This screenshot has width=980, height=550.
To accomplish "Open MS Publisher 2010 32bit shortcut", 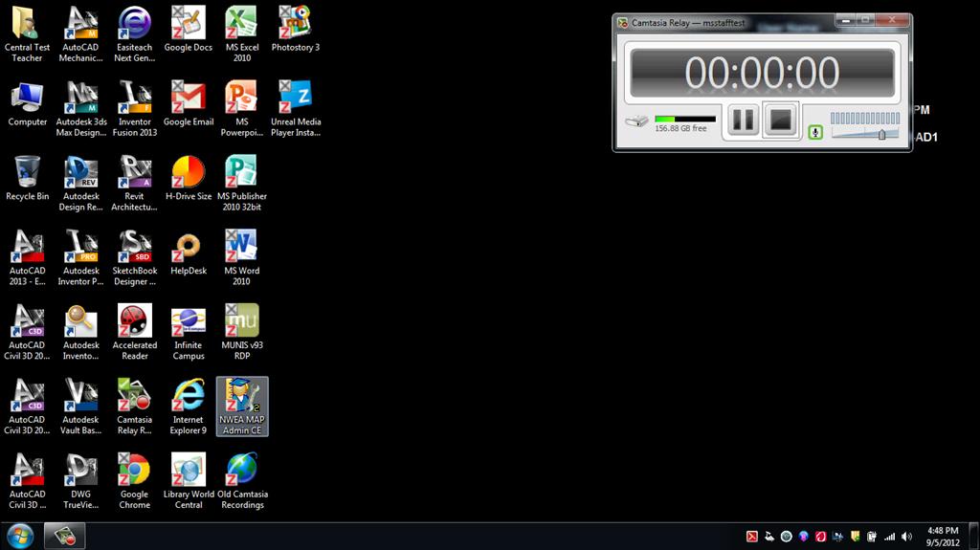I will pos(242,183).
